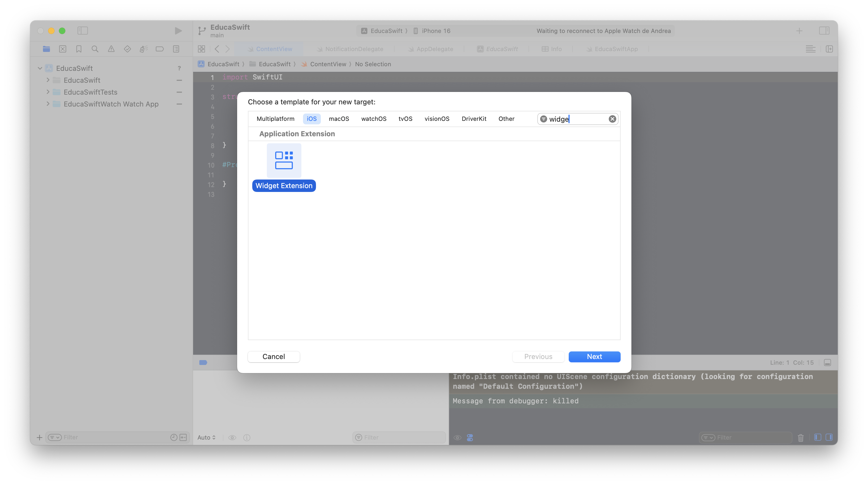This screenshot has width=868, height=485.
Task: Collapse the EducaSwift project root
Action: pos(40,68)
